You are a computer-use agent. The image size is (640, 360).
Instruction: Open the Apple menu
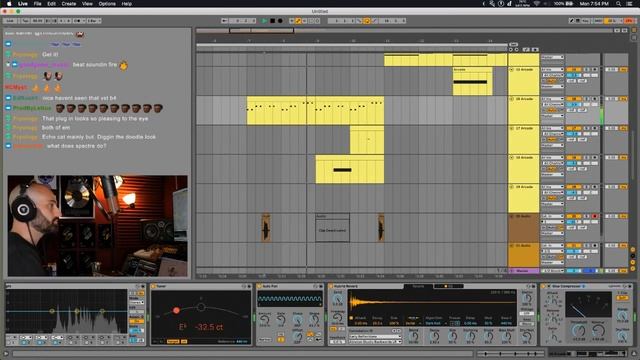tap(9, 4)
